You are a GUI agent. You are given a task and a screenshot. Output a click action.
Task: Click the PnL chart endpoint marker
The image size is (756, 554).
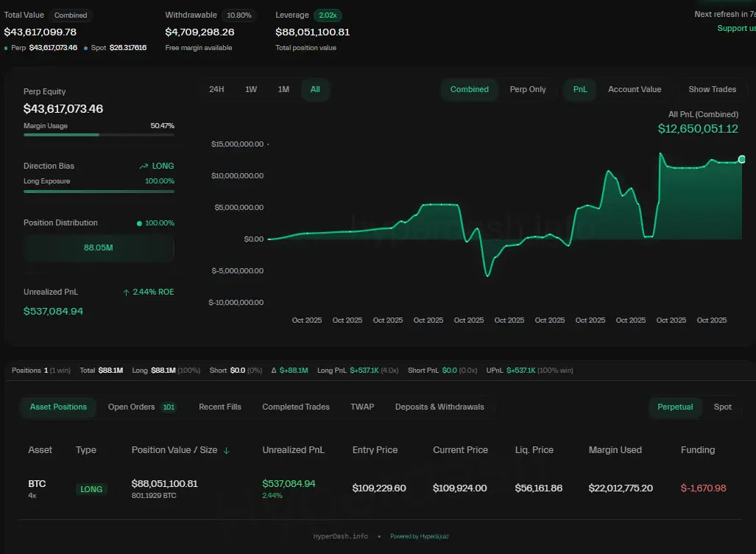741,159
